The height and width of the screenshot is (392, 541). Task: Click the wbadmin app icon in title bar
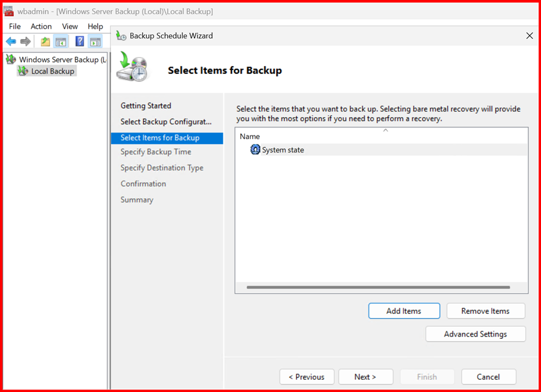tap(9, 11)
